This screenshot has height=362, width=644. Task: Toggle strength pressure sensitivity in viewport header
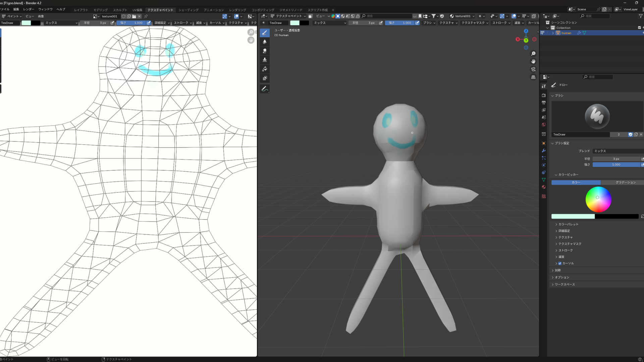(417, 23)
